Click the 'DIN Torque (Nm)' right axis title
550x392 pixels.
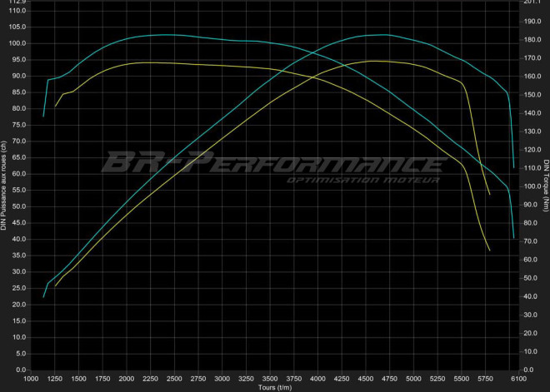[545, 185]
